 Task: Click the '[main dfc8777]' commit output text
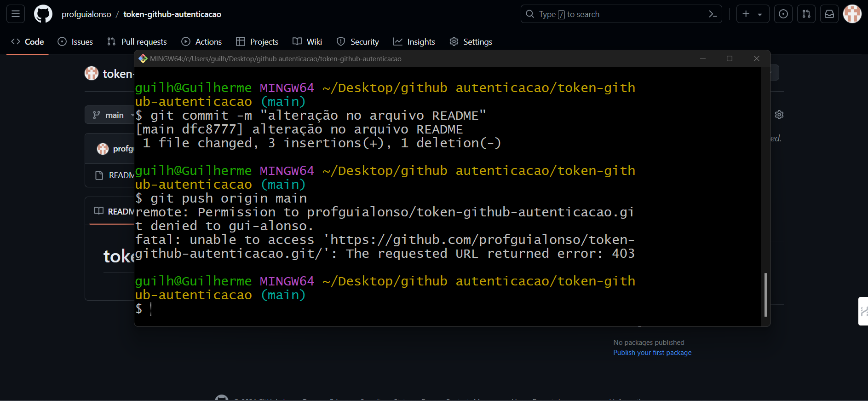pyautogui.click(x=189, y=129)
